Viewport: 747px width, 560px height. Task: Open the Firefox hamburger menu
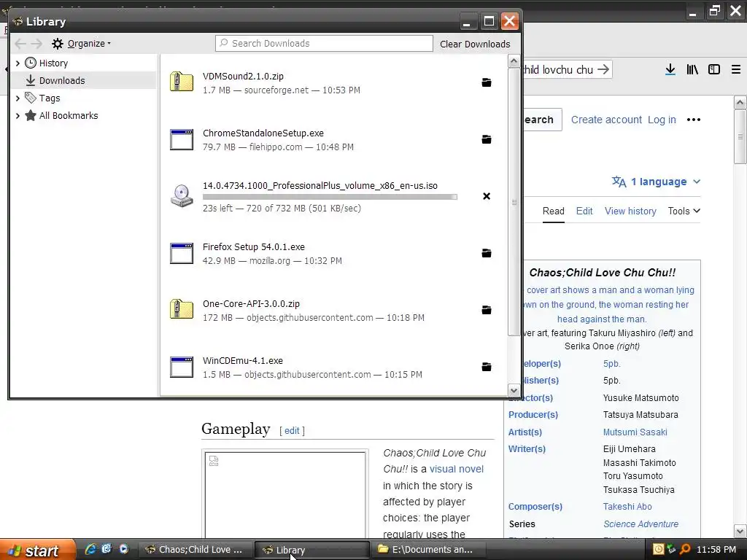click(x=735, y=69)
